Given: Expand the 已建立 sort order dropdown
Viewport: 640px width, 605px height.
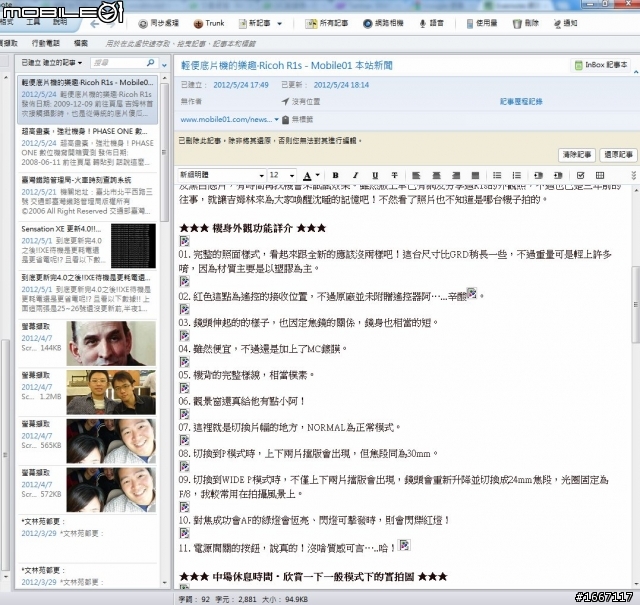Looking at the screenshot, I should 52,63.
